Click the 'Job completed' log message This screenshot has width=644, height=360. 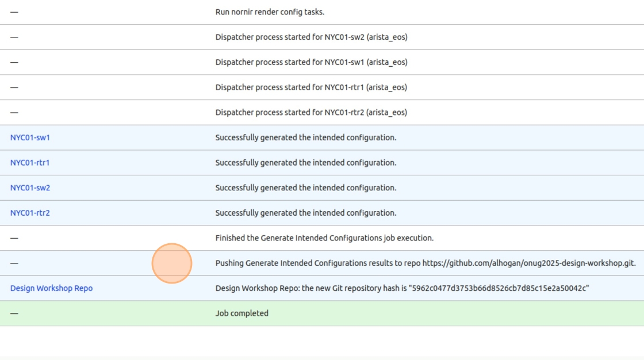point(241,313)
